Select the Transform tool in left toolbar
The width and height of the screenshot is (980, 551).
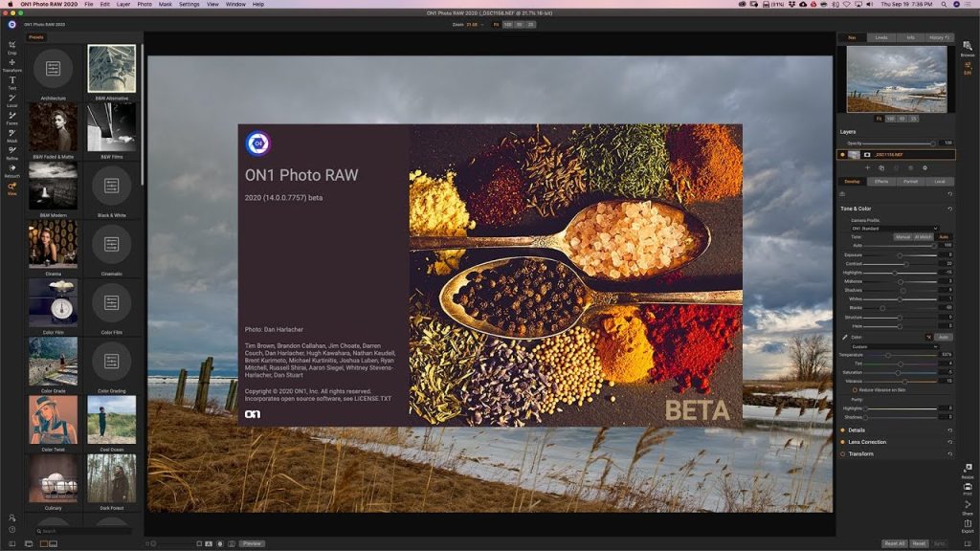pos(11,63)
